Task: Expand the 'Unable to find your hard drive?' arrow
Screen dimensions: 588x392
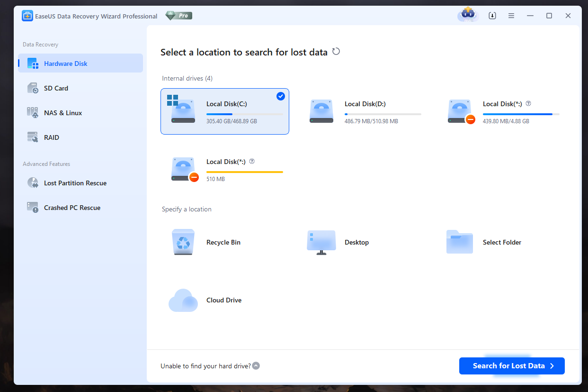Action: coord(256,366)
